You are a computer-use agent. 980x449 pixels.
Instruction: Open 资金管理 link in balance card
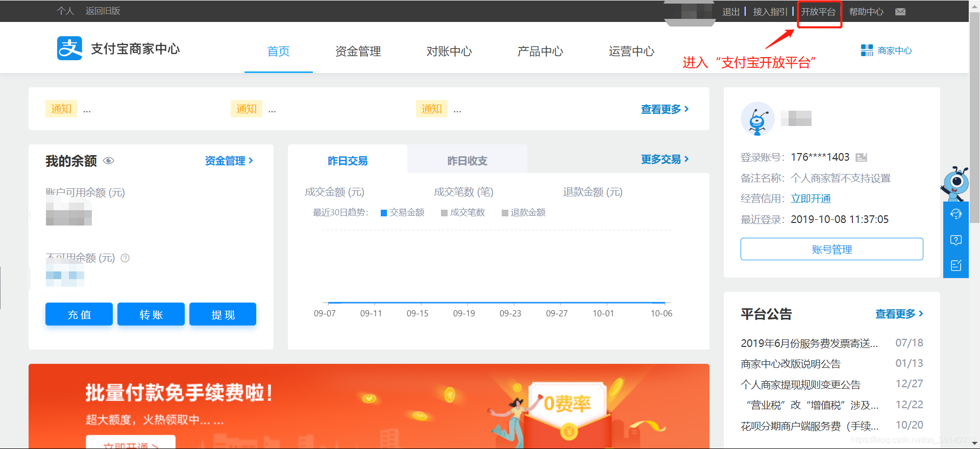(229, 161)
